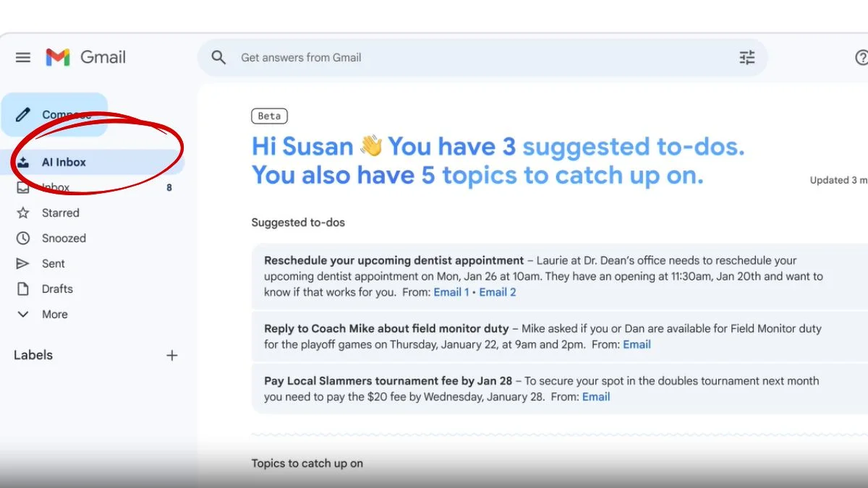The image size is (868, 488).
Task: Open the main navigation hamburger menu
Action: (22, 58)
